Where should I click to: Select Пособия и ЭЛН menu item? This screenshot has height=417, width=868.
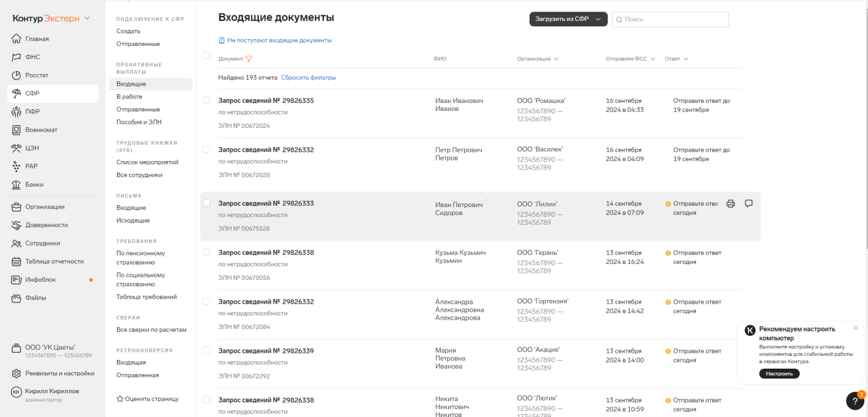139,122
